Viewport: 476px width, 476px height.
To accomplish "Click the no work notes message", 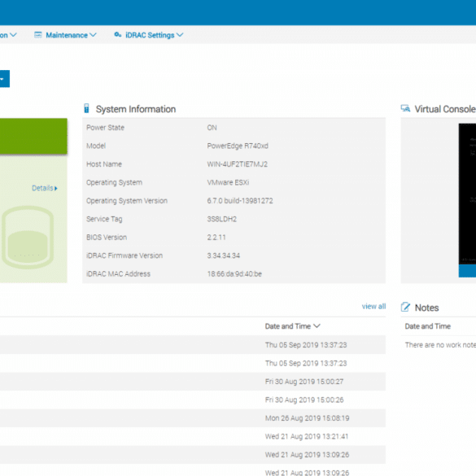I will tap(440, 345).
